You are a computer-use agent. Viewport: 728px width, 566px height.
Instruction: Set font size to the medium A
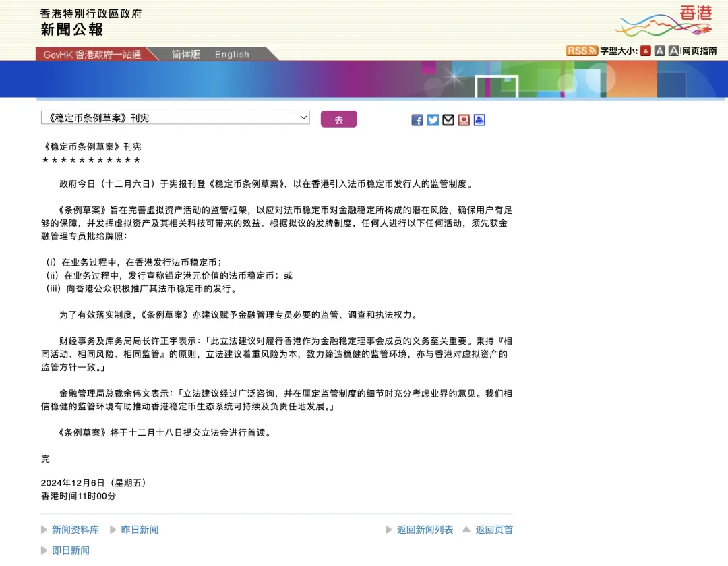[659, 51]
